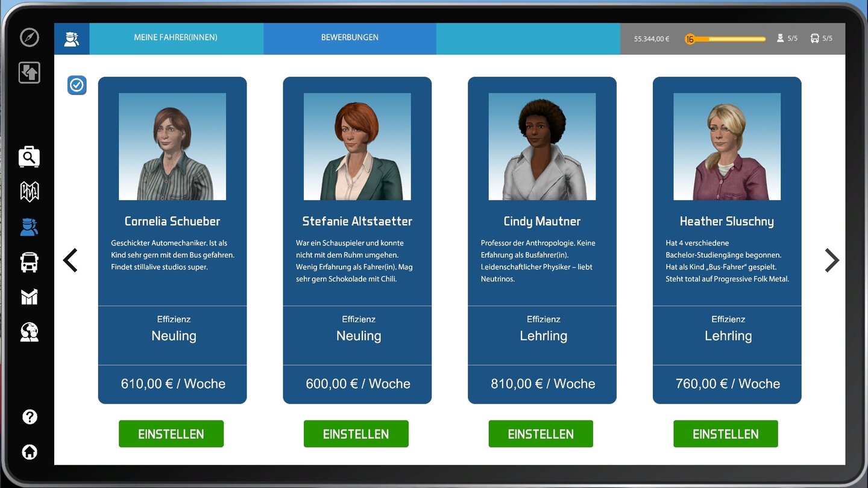
Task: Go to the home icon
Action: (x=30, y=452)
